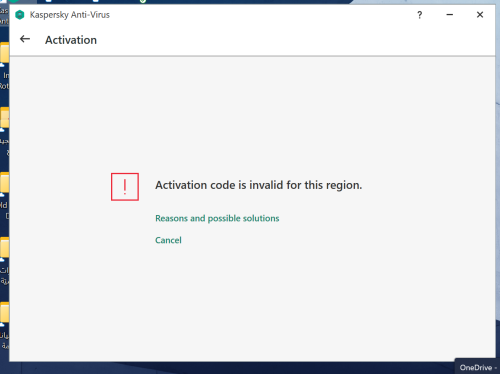Click the Cancel link
Image resolution: width=500 pixels, height=374 pixels.
[x=168, y=240]
